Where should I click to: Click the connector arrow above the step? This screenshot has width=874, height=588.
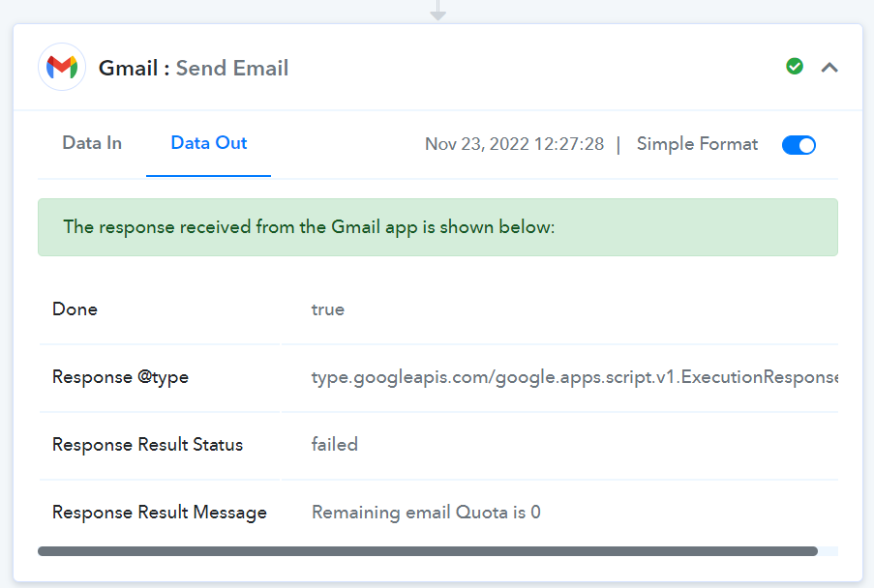point(438,11)
